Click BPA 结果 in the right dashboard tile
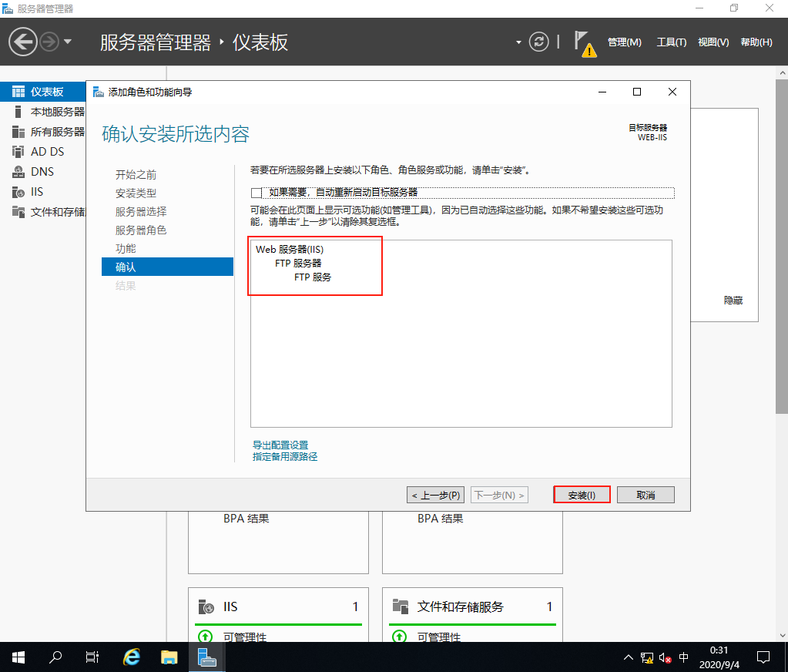Image resolution: width=788 pixels, height=672 pixels. click(441, 518)
